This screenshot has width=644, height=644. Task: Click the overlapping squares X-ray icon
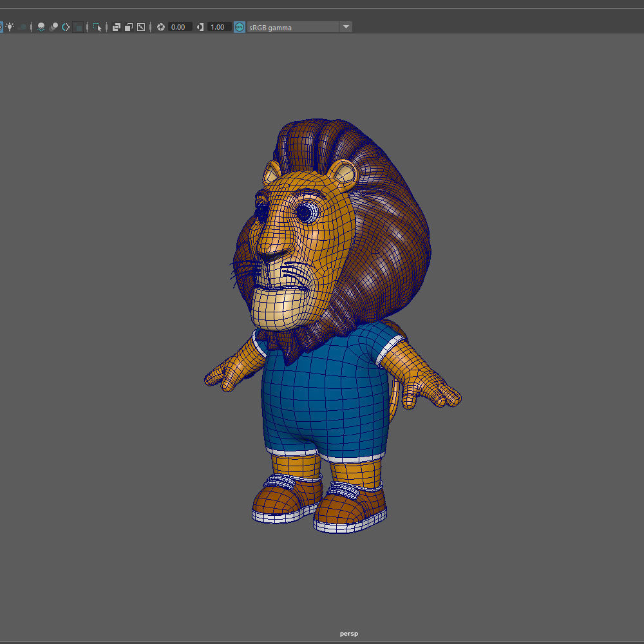tap(117, 28)
